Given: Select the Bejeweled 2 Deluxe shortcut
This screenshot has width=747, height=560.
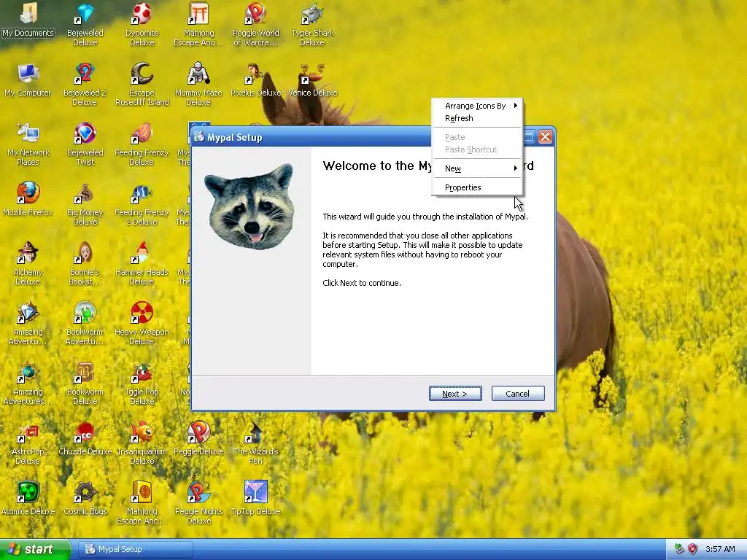Looking at the screenshot, I should (85, 85).
